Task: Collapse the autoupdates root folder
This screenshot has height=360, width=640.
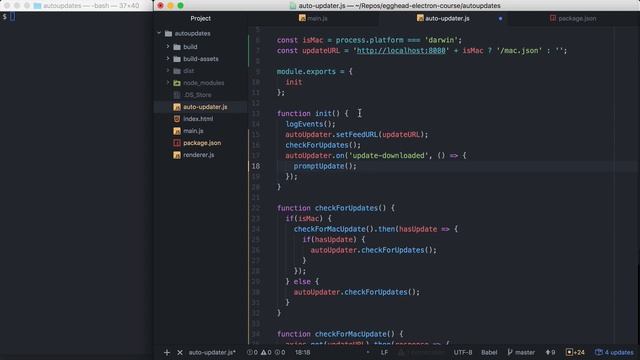Action: coord(159,33)
